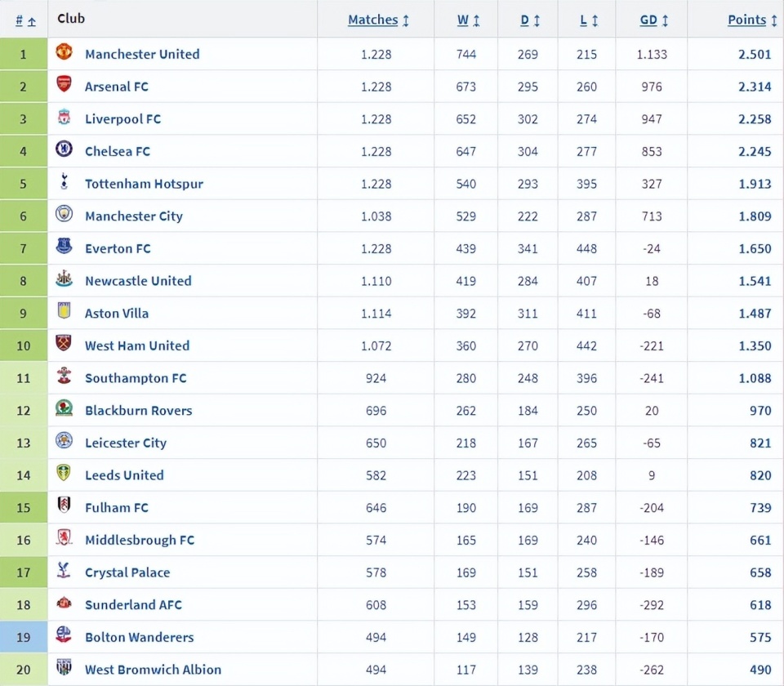Click the Everton FC crest icon
This screenshot has width=784, height=686.
pos(64,247)
